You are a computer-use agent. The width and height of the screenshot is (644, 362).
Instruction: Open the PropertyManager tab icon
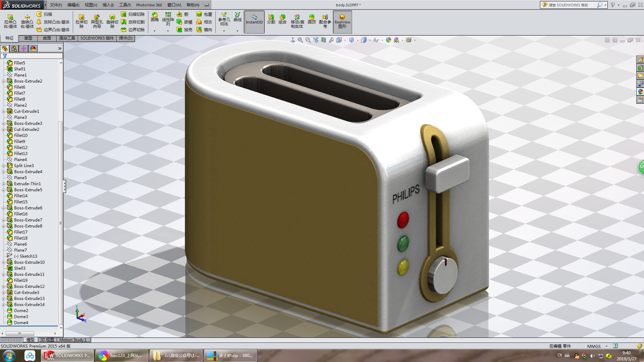14,49
